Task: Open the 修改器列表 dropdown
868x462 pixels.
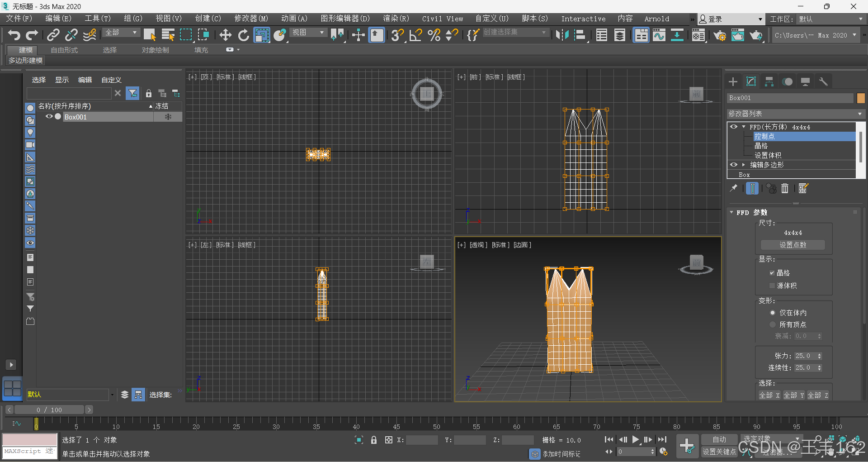Action: [796, 114]
